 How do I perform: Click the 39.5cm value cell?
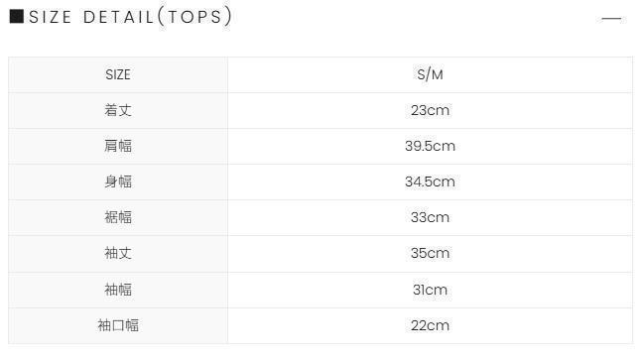click(x=430, y=146)
